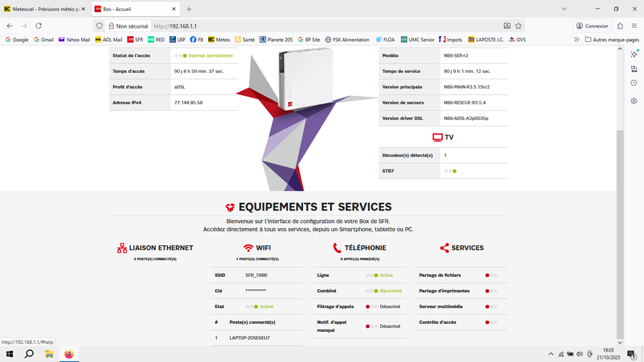Open the list all tabs dropdown
The height and width of the screenshot is (362, 644).
coord(564,9)
